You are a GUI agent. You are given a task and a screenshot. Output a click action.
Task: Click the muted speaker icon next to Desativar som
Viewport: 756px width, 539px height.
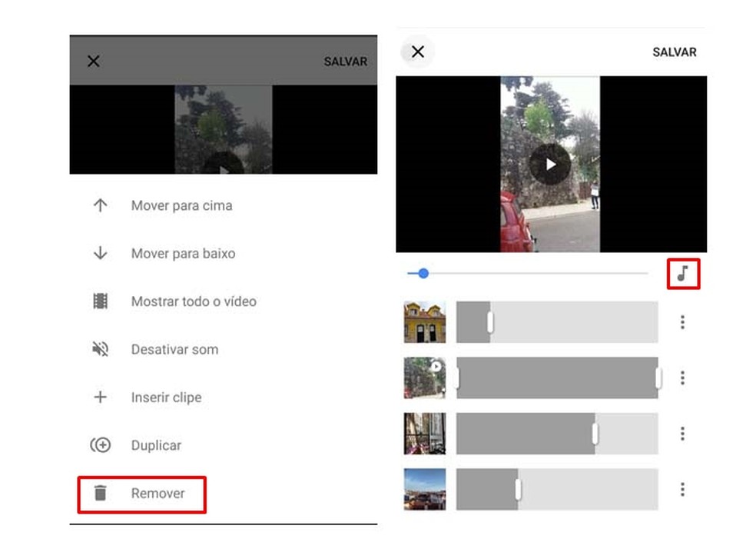(100, 348)
